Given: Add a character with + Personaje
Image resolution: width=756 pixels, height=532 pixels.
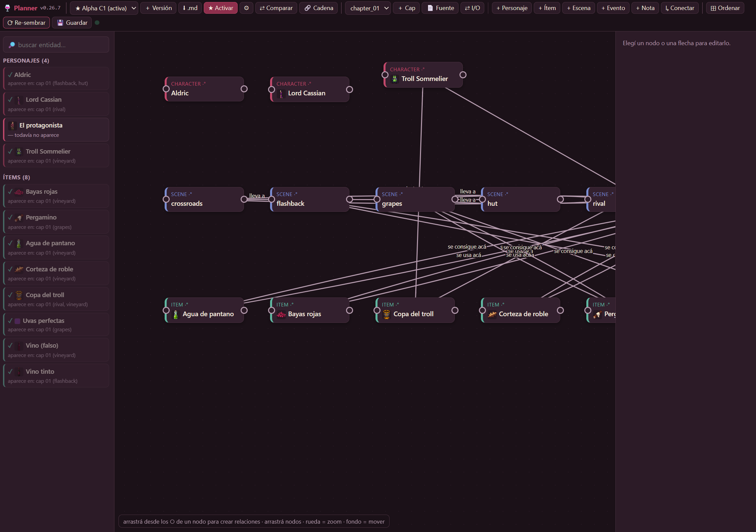Looking at the screenshot, I should click(512, 8).
